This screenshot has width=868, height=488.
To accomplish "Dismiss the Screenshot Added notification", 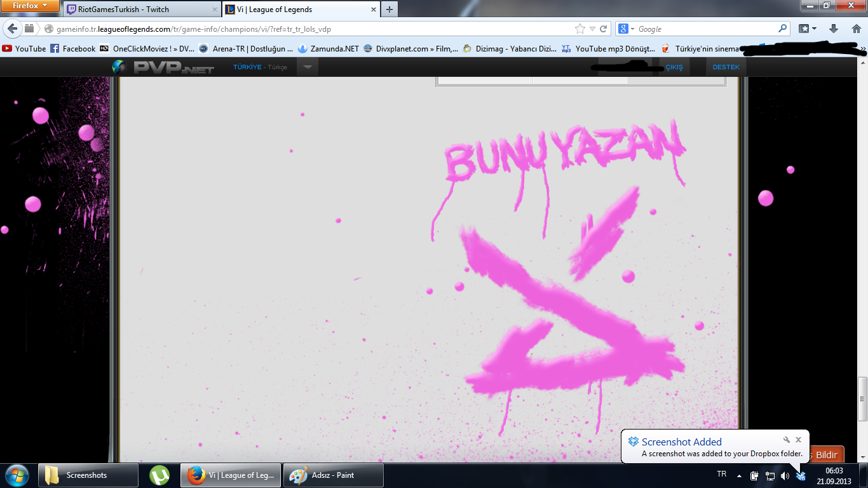I will tap(799, 439).
